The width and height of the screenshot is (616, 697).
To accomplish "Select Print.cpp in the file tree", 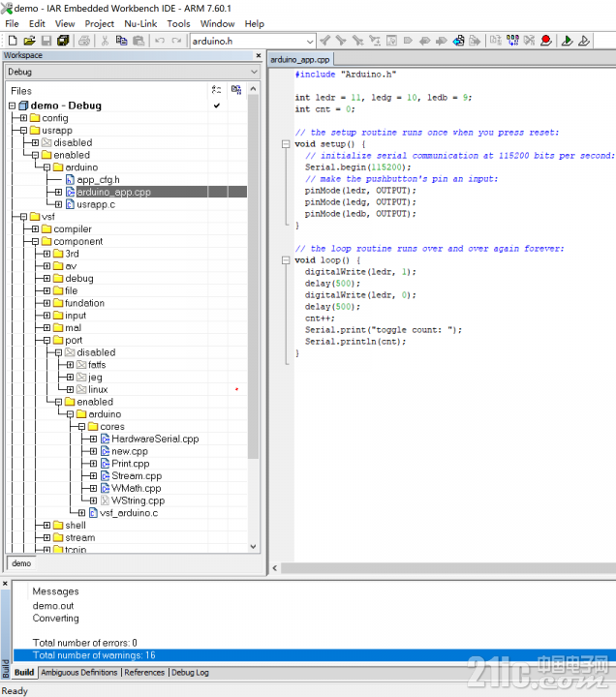I will click(x=131, y=464).
